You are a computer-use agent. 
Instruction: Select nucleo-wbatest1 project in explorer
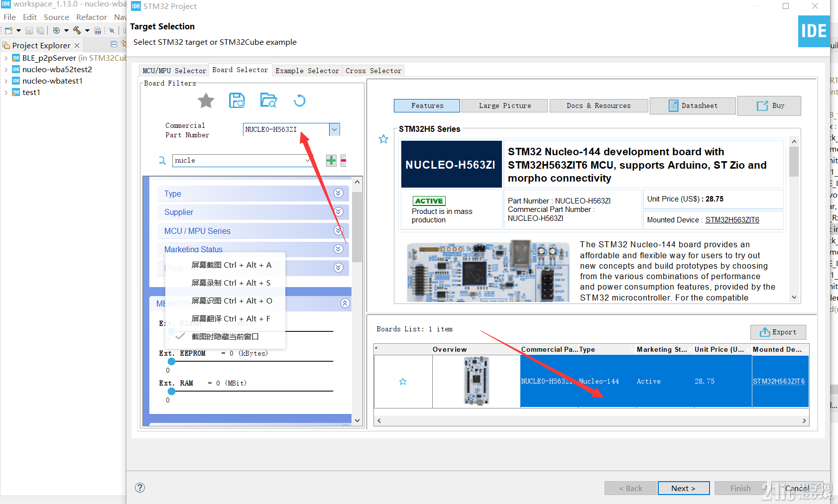click(52, 81)
